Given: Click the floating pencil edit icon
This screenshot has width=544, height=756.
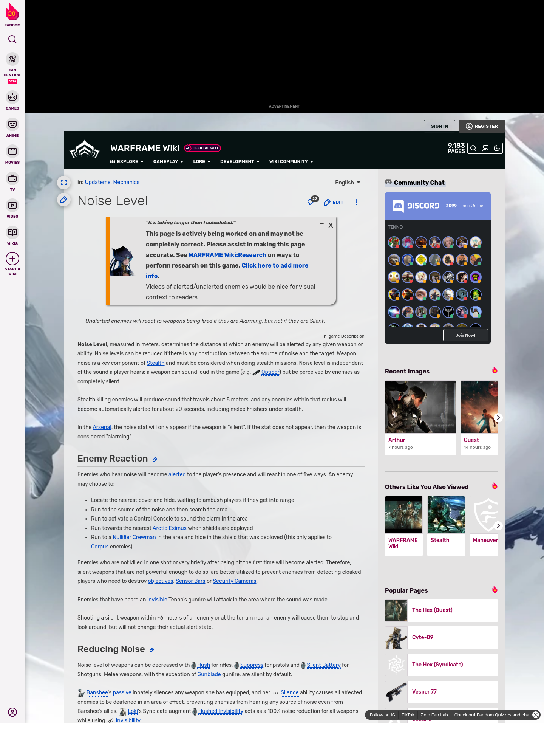Looking at the screenshot, I should 64,200.
